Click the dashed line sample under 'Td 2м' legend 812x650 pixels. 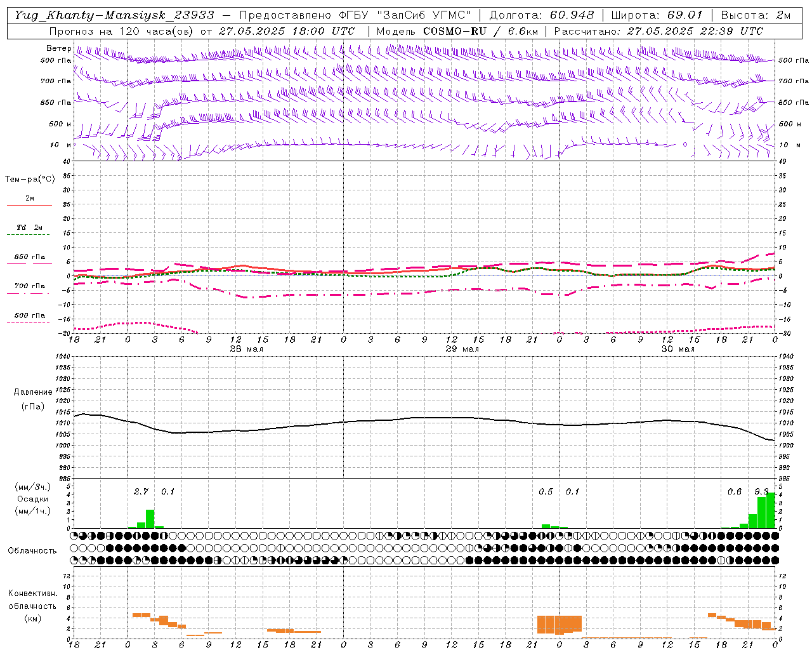point(28,234)
